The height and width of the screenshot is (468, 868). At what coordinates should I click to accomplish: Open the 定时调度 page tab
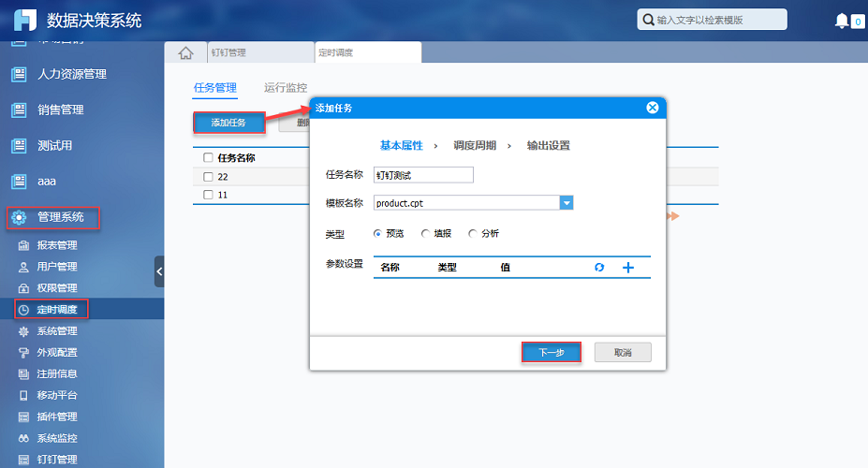coord(368,52)
